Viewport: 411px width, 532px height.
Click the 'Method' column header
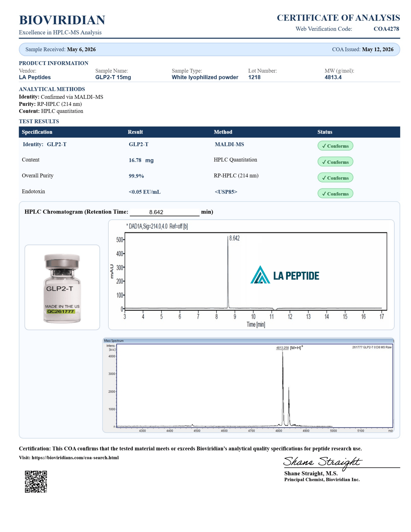[x=223, y=132]
